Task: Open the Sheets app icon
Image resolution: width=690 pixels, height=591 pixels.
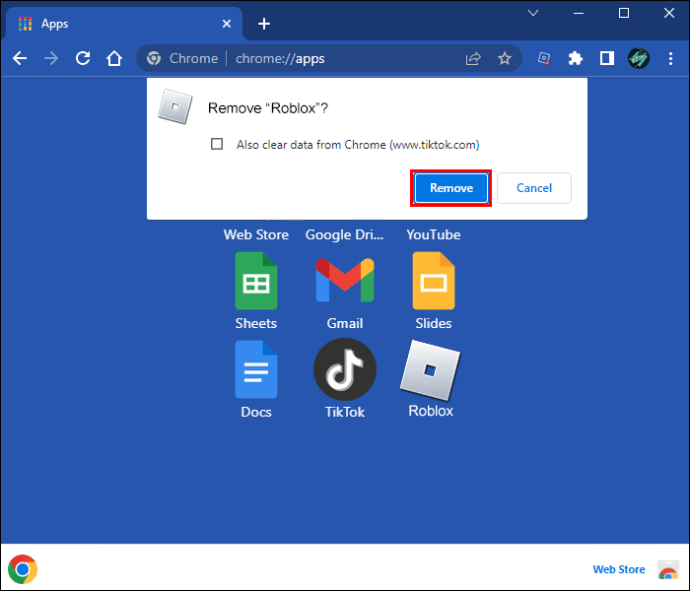Action: (x=256, y=281)
